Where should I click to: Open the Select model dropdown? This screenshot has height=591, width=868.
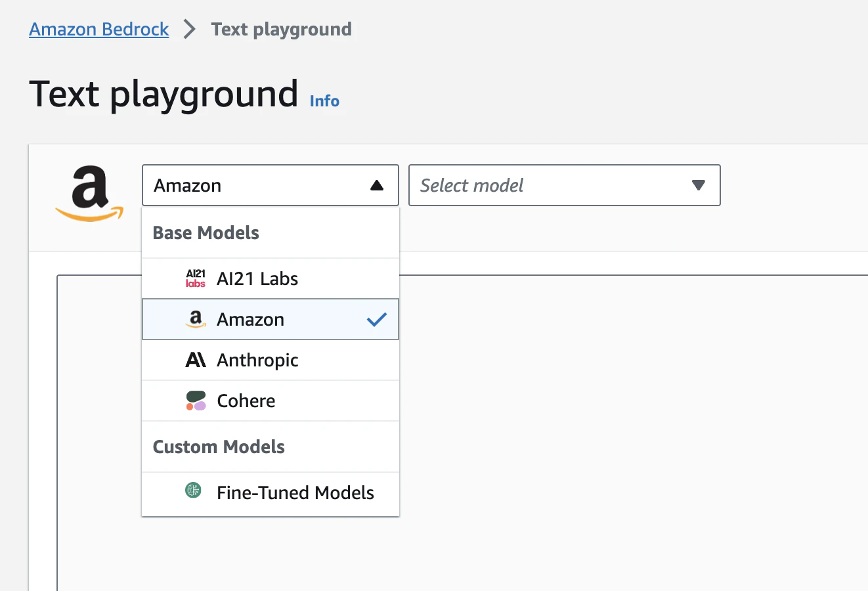coord(565,185)
